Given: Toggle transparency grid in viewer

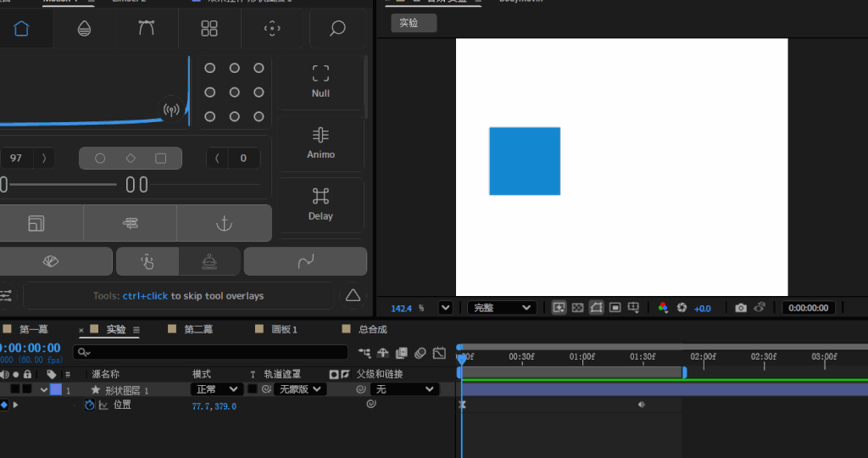Looking at the screenshot, I should 577,308.
